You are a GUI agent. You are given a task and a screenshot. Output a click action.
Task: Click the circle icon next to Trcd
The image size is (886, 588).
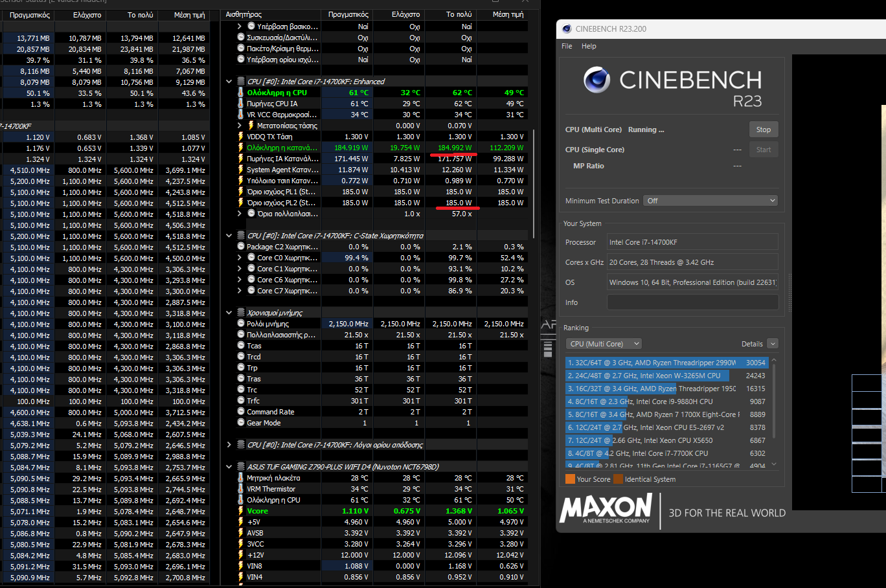[241, 357]
